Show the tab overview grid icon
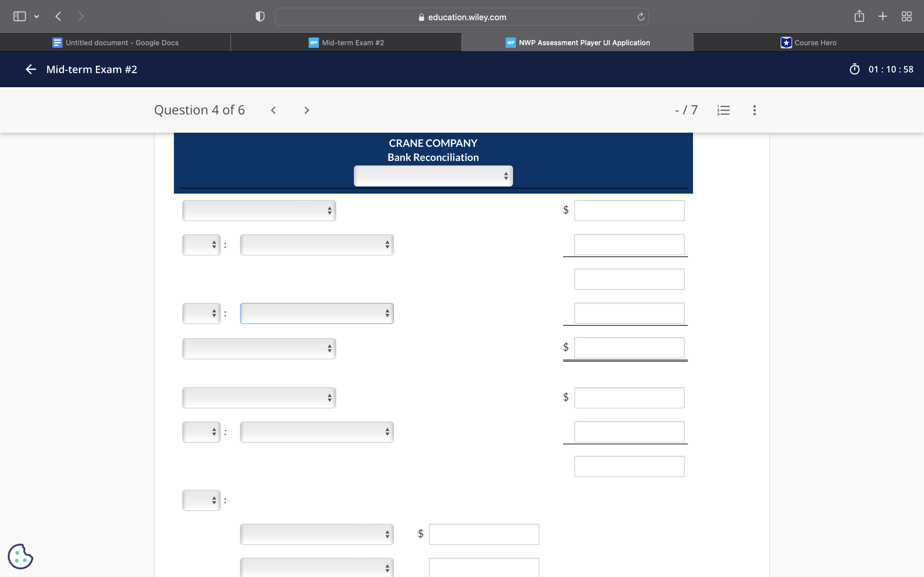The height and width of the screenshot is (577, 924). coord(907,16)
